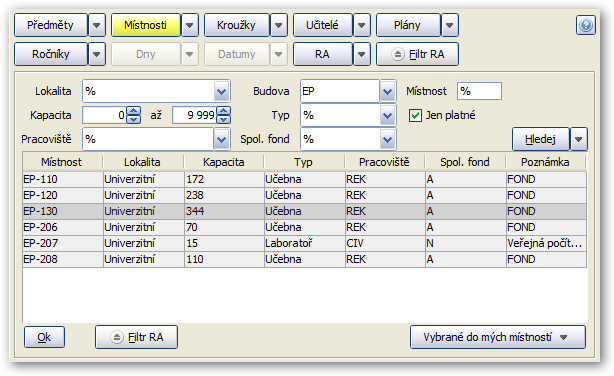This screenshot has height=376, width=614.
Task: Decrease the minimum Kapacita value
Action: (x=134, y=119)
